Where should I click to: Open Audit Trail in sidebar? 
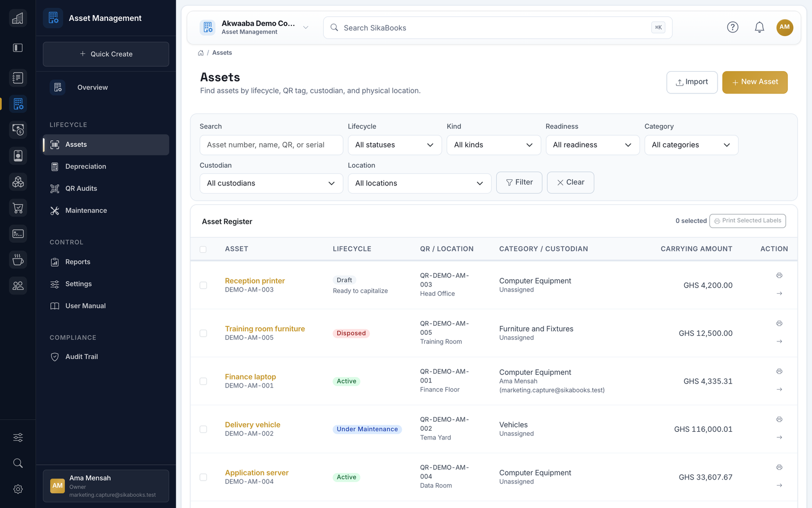(x=106, y=357)
